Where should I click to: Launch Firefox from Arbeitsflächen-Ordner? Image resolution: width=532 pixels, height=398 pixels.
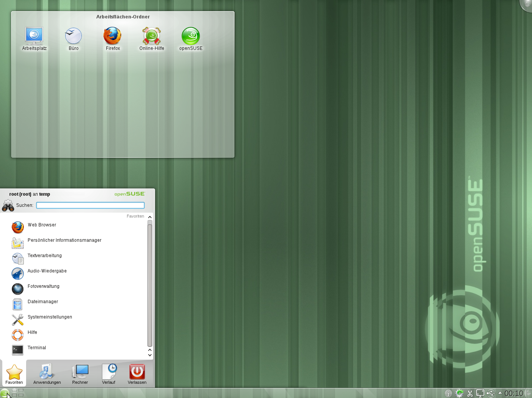[x=113, y=39]
